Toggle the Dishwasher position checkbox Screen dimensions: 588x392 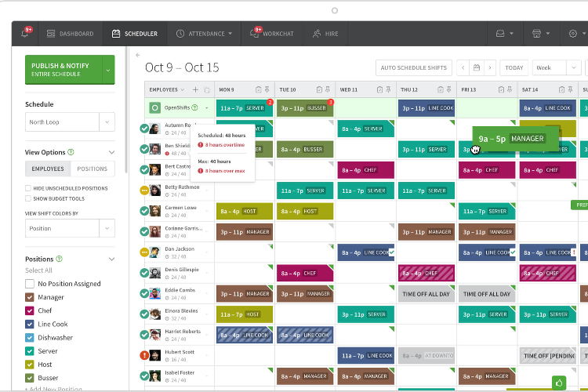[30, 338]
